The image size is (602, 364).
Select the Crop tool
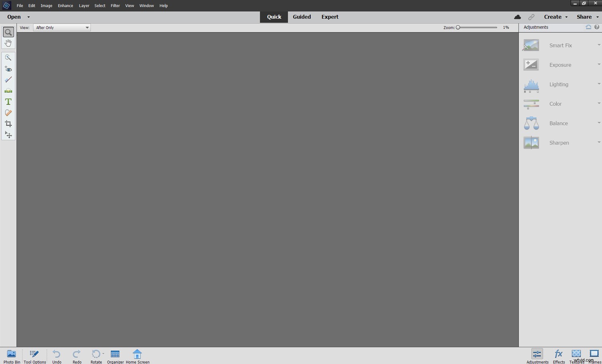(x=8, y=124)
